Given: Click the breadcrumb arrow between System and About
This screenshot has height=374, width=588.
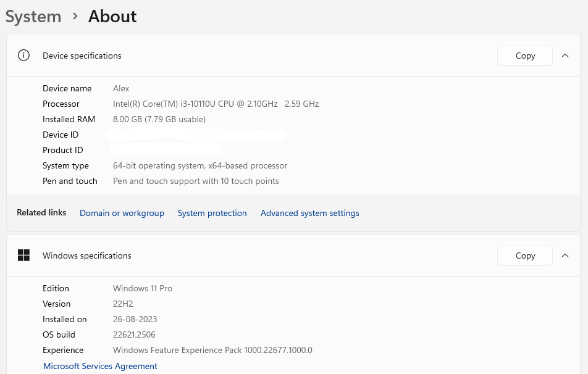Looking at the screenshot, I should (75, 17).
